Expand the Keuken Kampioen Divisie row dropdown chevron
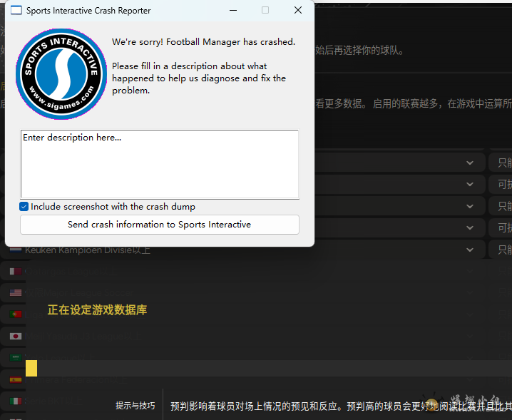This screenshot has width=512, height=420. coord(470,250)
